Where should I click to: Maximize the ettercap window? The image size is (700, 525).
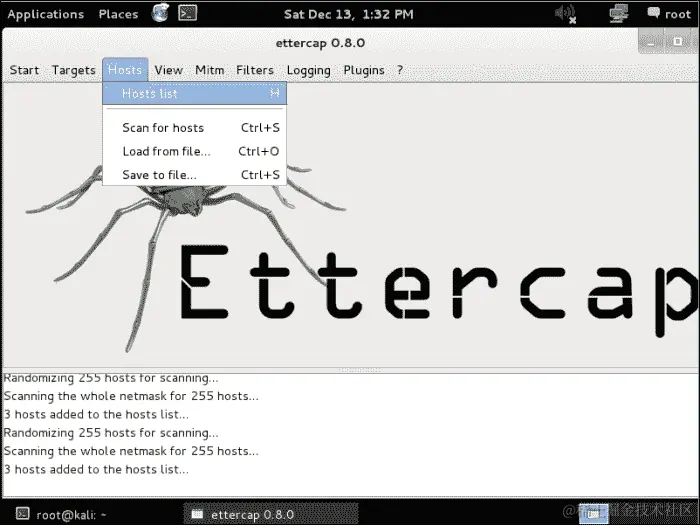pyautogui.click(x=678, y=42)
